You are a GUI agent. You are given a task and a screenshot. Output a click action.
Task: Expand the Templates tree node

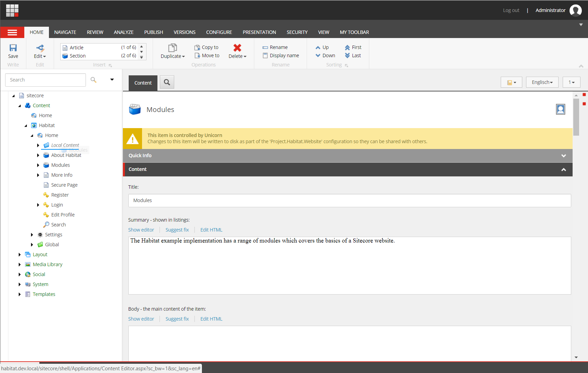click(x=20, y=294)
